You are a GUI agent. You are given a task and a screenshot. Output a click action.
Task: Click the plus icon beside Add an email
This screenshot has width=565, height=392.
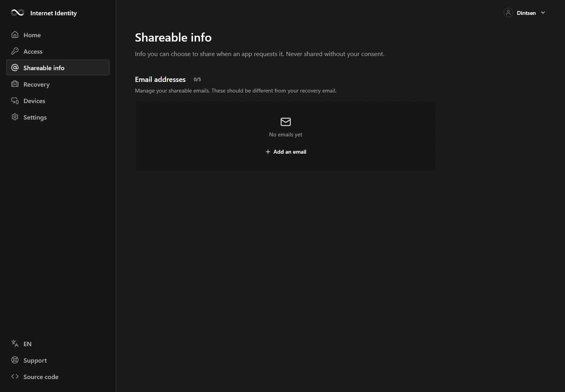[268, 152]
